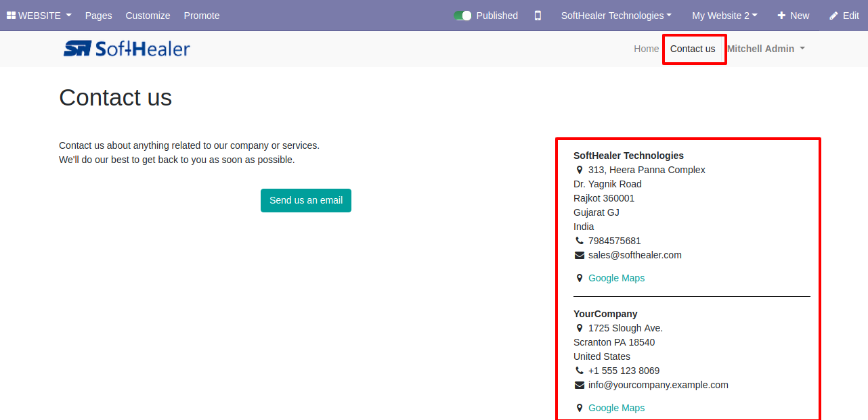The width and height of the screenshot is (868, 420).
Task: Go to the Home page
Action: point(646,49)
